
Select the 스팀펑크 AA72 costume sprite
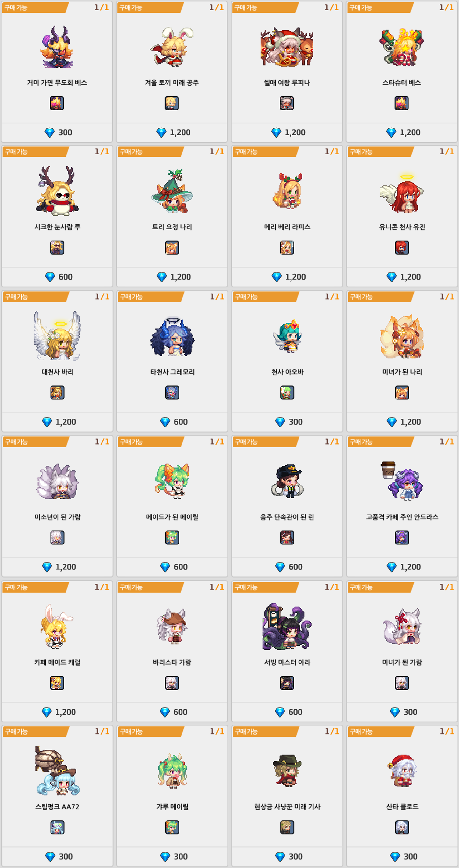[x=57, y=771]
